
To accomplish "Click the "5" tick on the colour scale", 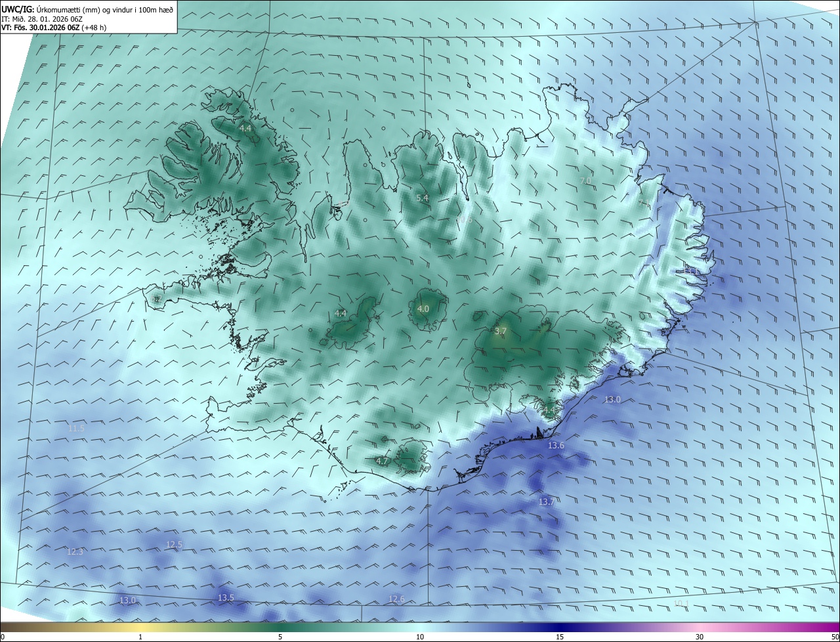I will pos(280,637).
